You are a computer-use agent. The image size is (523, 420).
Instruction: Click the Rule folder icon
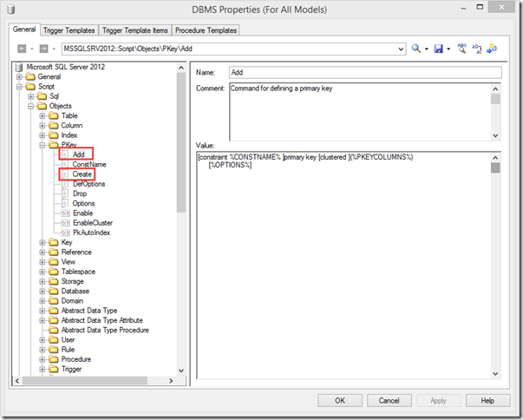click(x=54, y=350)
